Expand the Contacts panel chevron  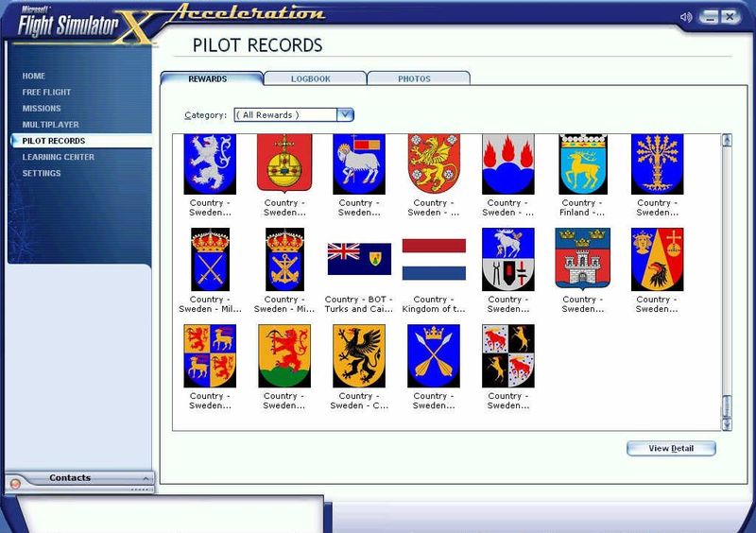[x=146, y=478]
